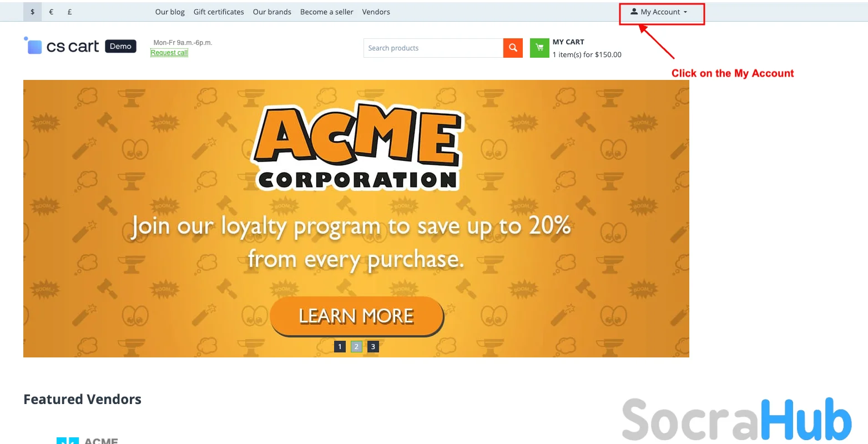This screenshot has height=444, width=868.
Task: Open the Our brands page
Action: 272,12
